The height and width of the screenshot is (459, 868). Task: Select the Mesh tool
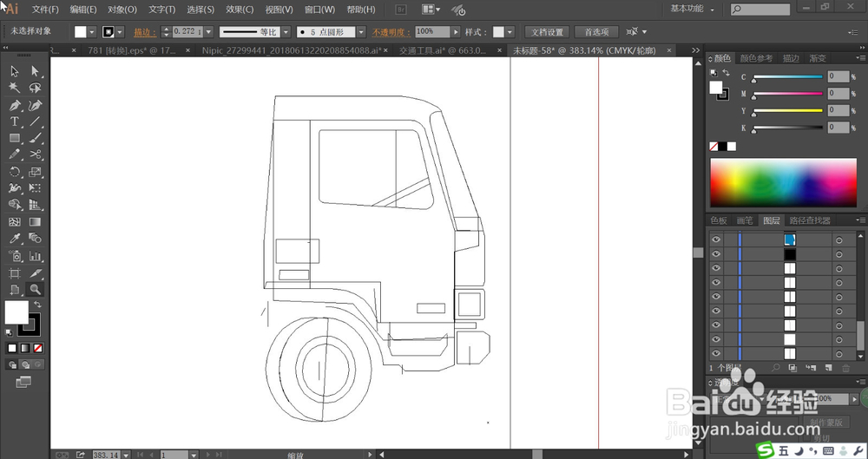(x=15, y=222)
